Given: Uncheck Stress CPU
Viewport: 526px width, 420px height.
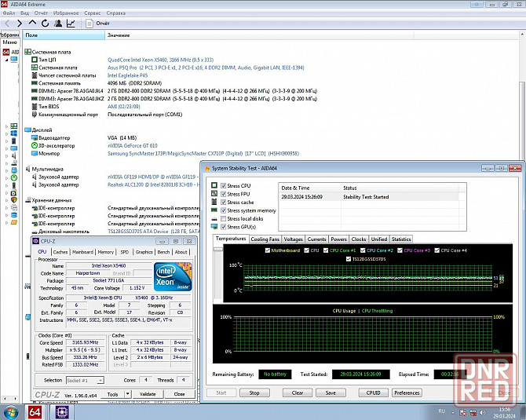Looking at the screenshot, I should [224, 185].
